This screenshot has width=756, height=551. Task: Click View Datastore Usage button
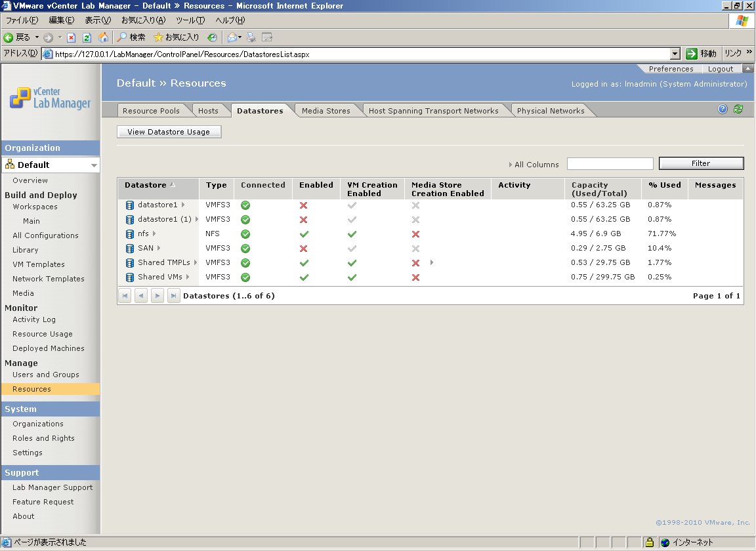click(x=169, y=132)
